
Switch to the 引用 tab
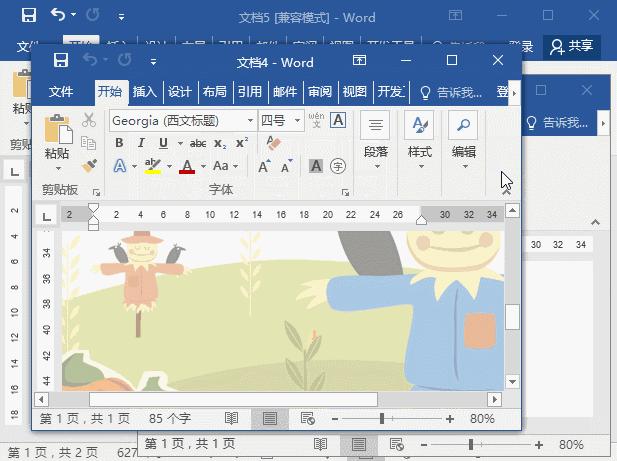pyautogui.click(x=250, y=92)
